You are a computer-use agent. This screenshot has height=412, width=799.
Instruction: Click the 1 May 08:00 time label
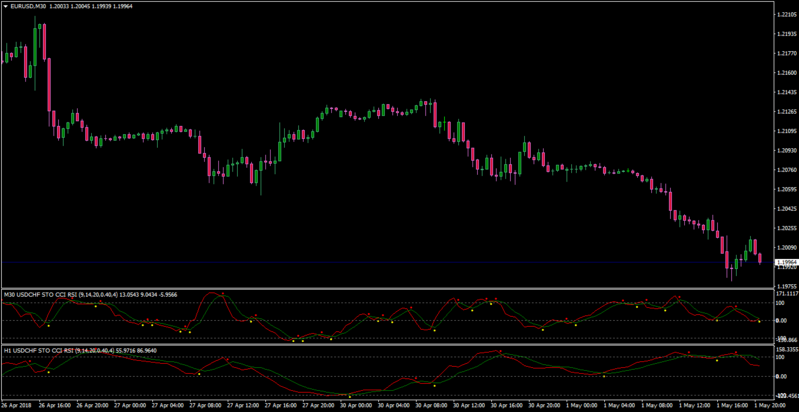click(x=656, y=407)
